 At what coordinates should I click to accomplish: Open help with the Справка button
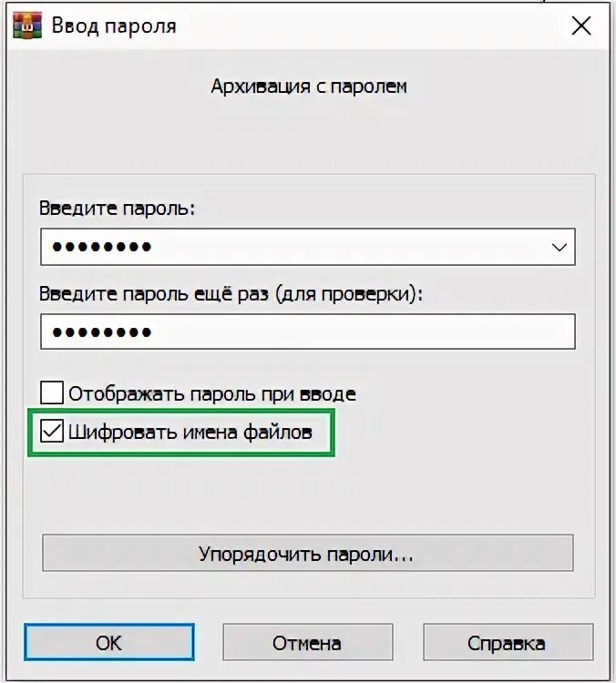pyautogui.click(x=508, y=643)
